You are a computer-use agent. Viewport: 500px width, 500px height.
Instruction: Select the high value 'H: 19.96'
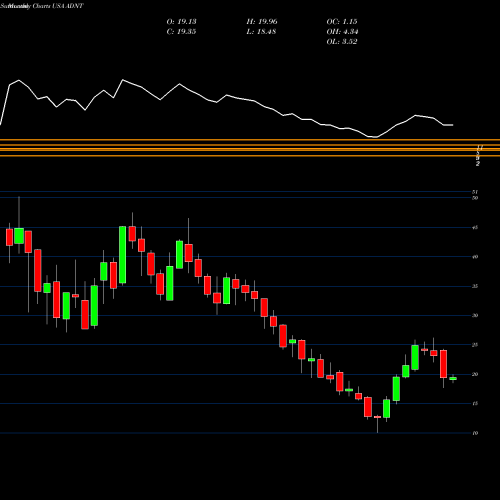pos(262,22)
